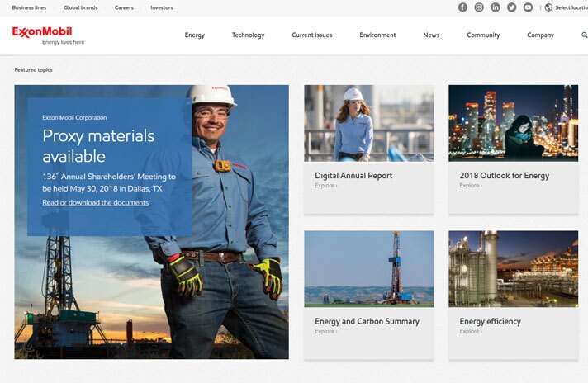Click the search magnifier icon
The width and height of the screenshot is (588, 383).
pos(584,35)
